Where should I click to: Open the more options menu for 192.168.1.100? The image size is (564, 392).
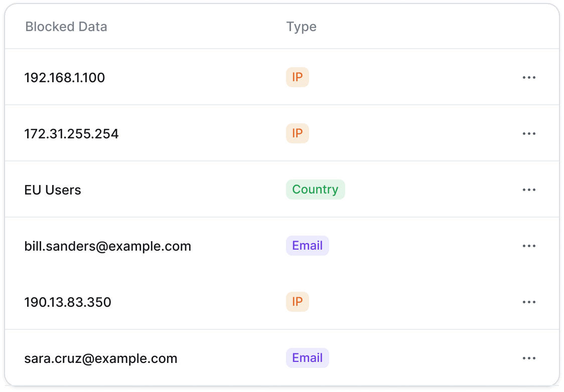[x=529, y=77]
